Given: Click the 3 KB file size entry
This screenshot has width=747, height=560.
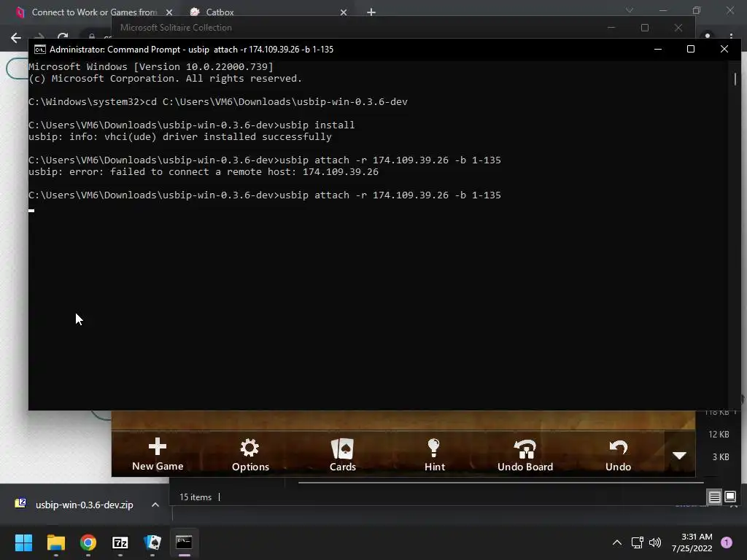Looking at the screenshot, I should [720, 457].
